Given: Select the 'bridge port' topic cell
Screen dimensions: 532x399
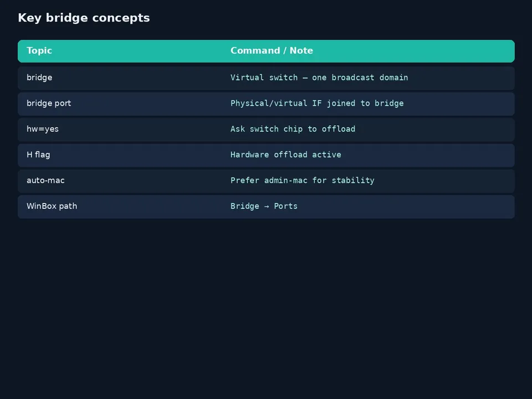Looking at the screenshot, I should point(49,104).
